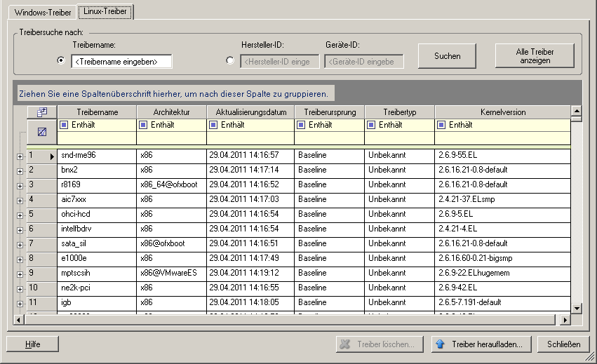Switch to the Windows-Treiber tab
This screenshot has width=597, height=364.
point(39,12)
